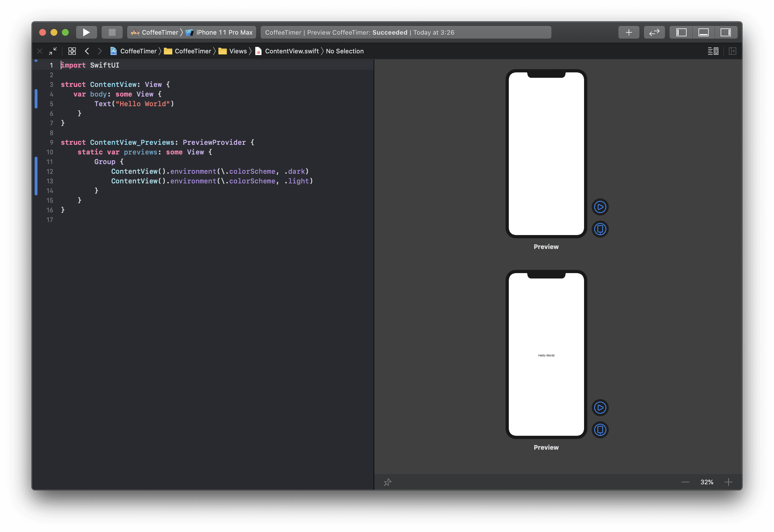Toggle the left navigator panel

point(681,32)
